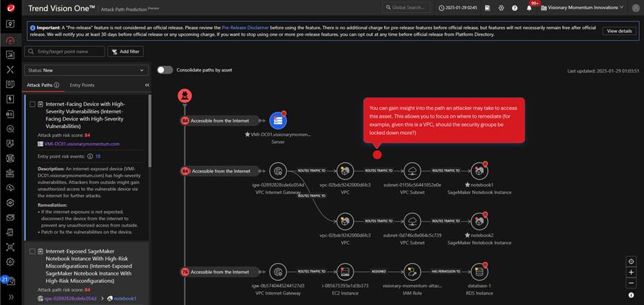Screen dimensions: 644x305
Task: Open the lightning bolt sidebar icon
Action: [x=11, y=99]
